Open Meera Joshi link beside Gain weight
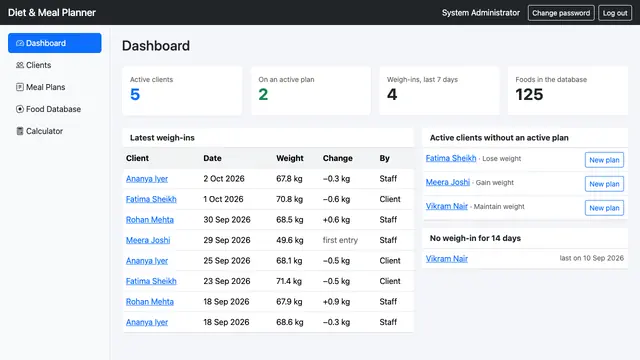640x360 pixels. 448,182
